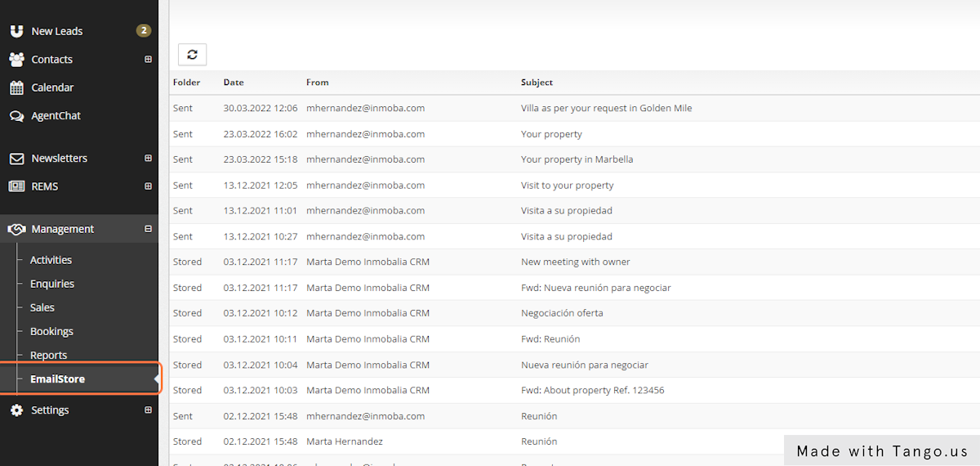Select the Bookings menu entry
Image resolution: width=980 pixels, height=466 pixels.
(x=51, y=332)
